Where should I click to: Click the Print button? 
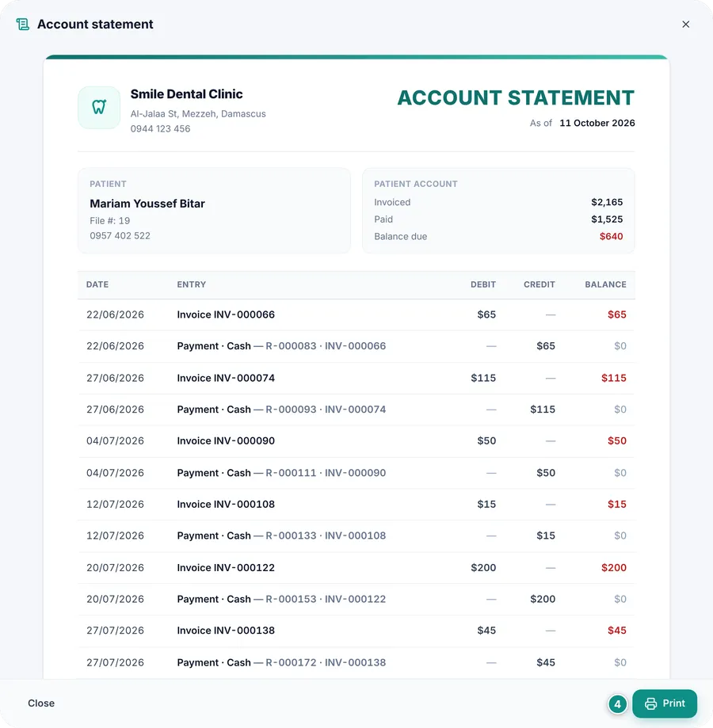tap(664, 703)
